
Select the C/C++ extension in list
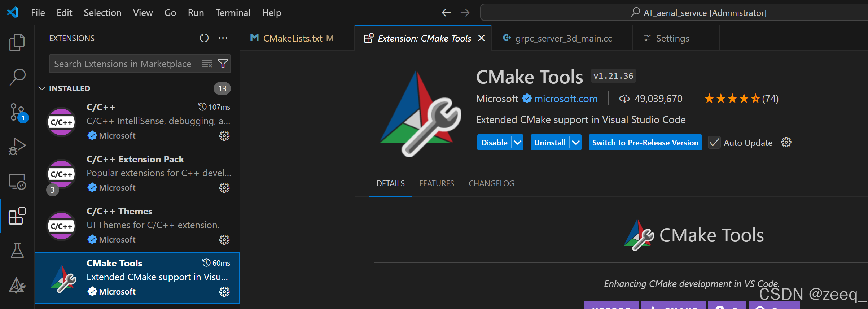(x=137, y=122)
